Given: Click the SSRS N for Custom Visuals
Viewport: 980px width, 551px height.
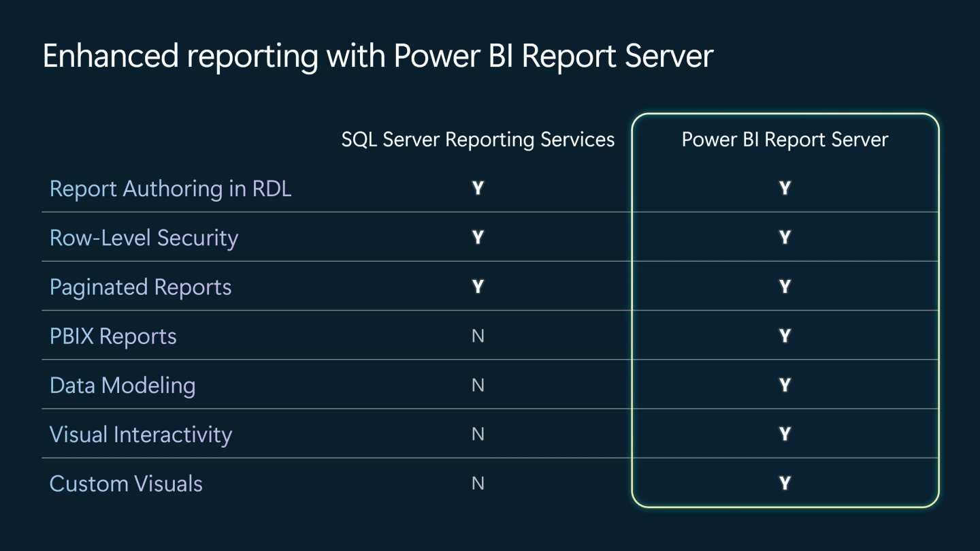Looking at the screenshot, I should click(x=478, y=484).
